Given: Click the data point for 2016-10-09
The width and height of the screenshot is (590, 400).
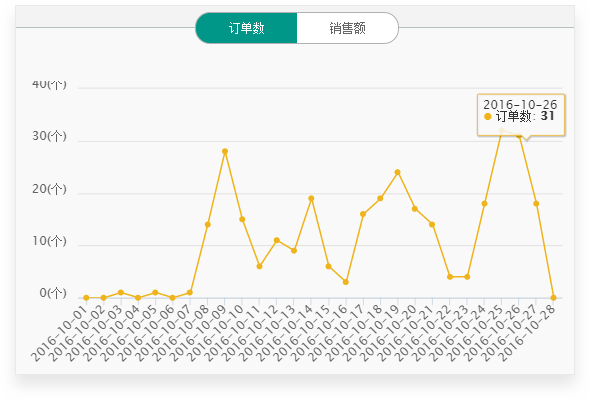Looking at the screenshot, I should [x=225, y=151].
